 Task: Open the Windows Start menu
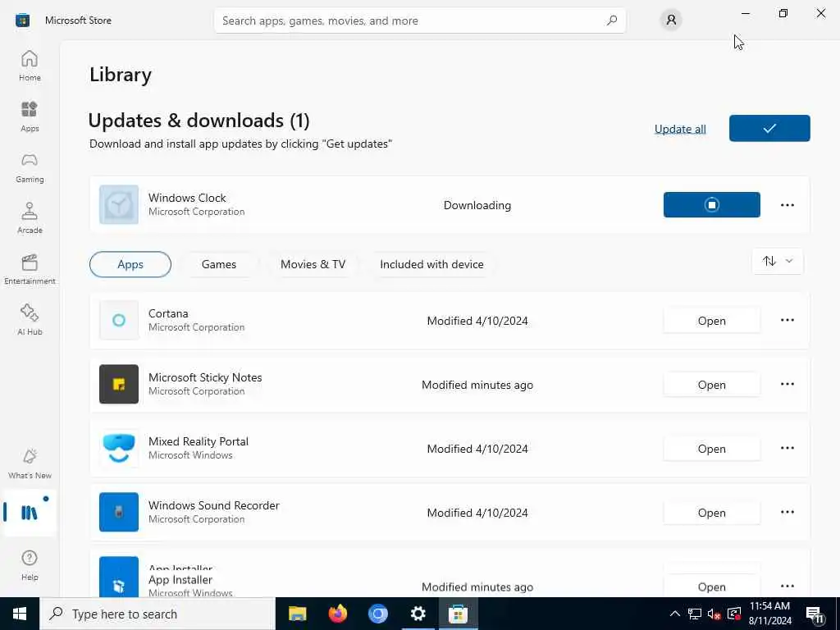coord(20,614)
